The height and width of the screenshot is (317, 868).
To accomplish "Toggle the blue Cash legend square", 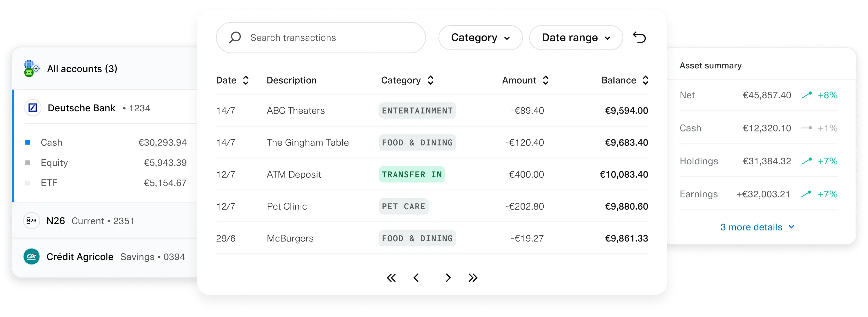I will click(29, 142).
